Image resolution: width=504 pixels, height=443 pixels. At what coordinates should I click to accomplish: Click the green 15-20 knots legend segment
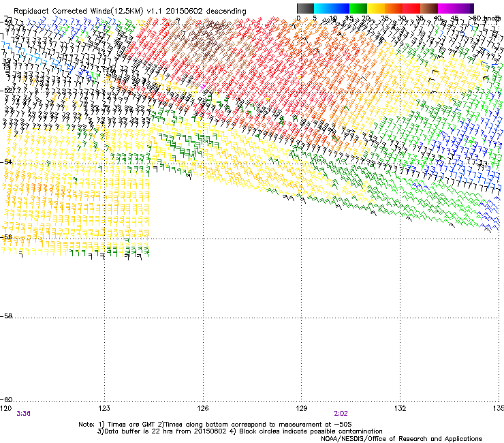coord(358,8)
